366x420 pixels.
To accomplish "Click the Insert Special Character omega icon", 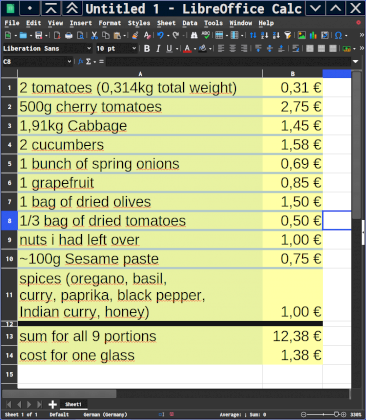I will 338,35.
